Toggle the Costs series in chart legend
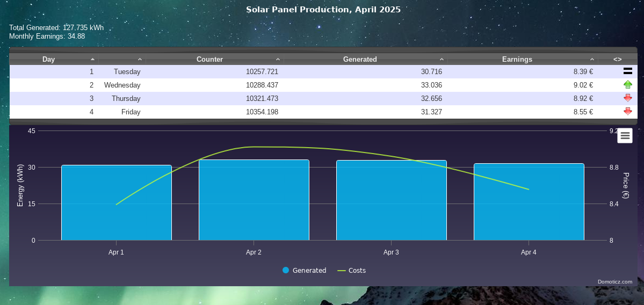 tap(352, 270)
